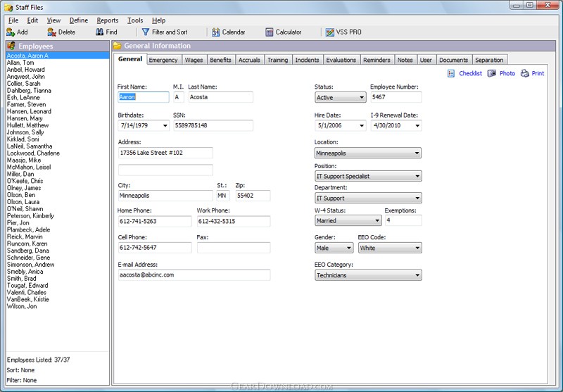Viewport: 563px width, 392px height.
Task: Switch to the Documents tab
Action: tap(453, 60)
